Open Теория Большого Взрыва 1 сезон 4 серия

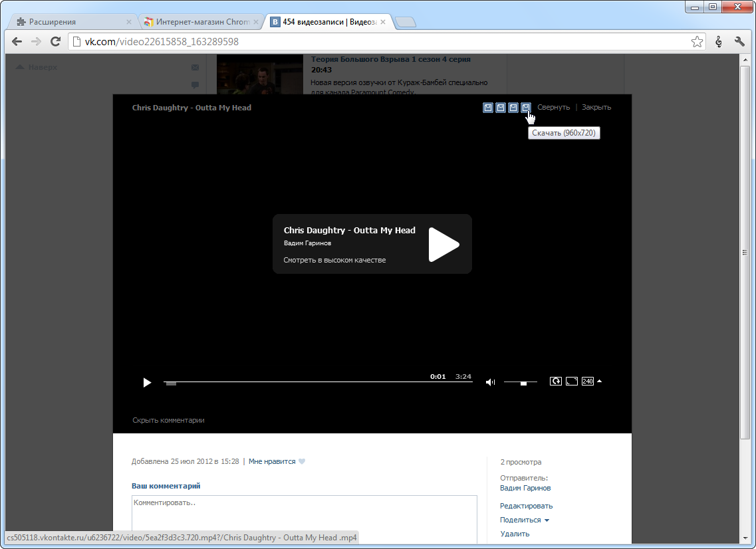coord(390,59)
